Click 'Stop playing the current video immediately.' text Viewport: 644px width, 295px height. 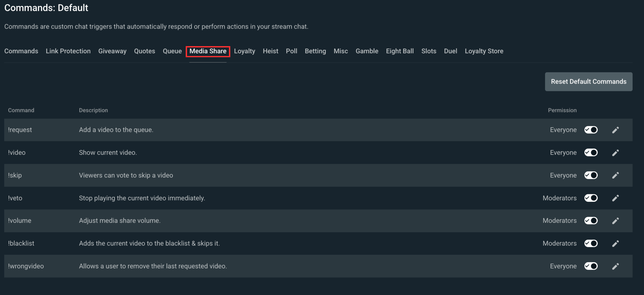coord(142,198)
